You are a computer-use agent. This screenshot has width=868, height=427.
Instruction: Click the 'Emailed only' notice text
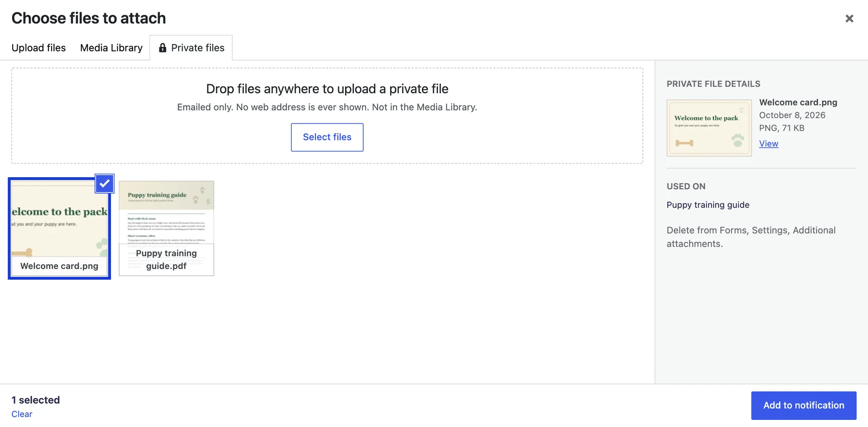tap(327, 107)
